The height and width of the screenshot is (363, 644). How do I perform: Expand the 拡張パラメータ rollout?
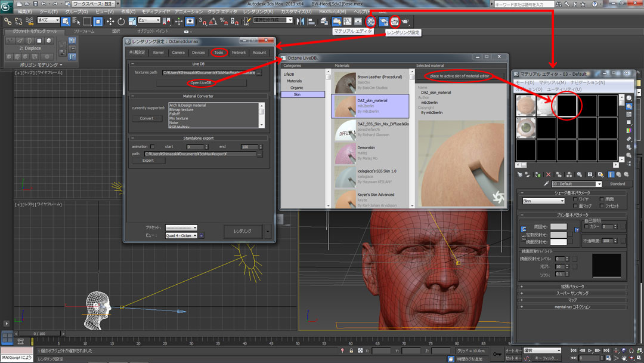(572, 287)
